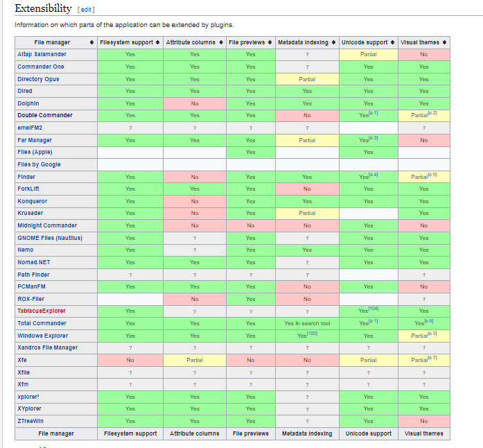Open GNOME Files (Nautilus) link
This screenshot has width=483, height=448.
(50, 238)
